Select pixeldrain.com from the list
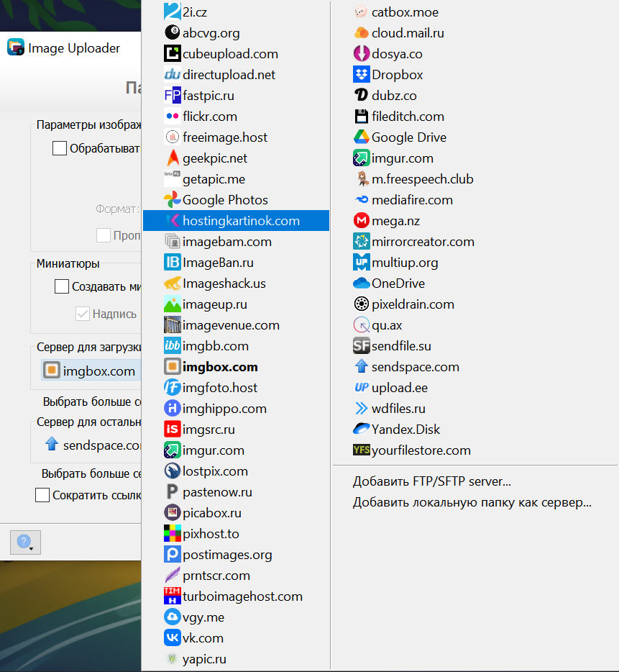619x672 pixels. [475, 304]
